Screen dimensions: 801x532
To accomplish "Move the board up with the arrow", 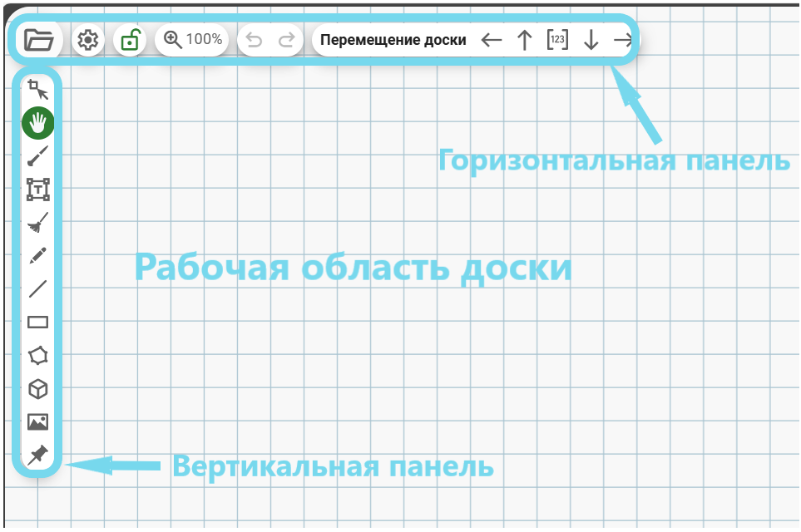I will pyautogui.click(x=524, y=40).
